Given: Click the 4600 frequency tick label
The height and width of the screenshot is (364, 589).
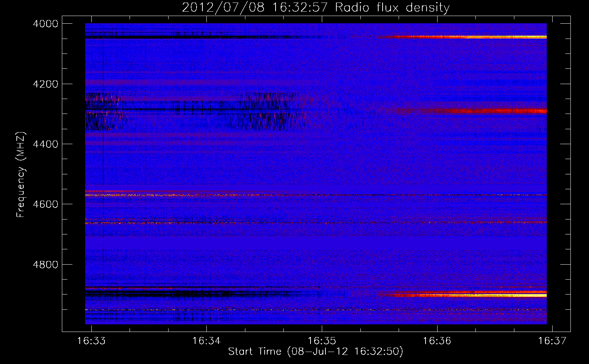Looking at the screenshot, I should (x=46, y=204).
